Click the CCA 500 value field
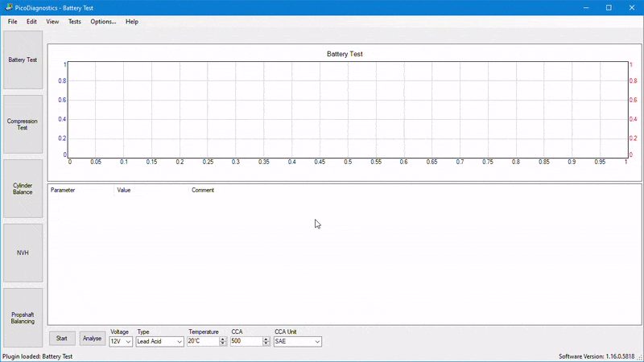Screen dimensions: 644x362 point(246,341)
